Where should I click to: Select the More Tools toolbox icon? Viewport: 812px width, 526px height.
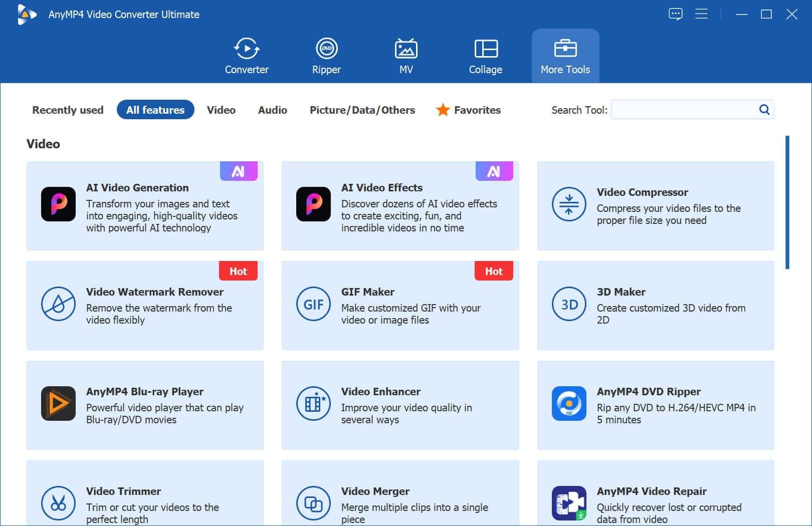(565, 49)
